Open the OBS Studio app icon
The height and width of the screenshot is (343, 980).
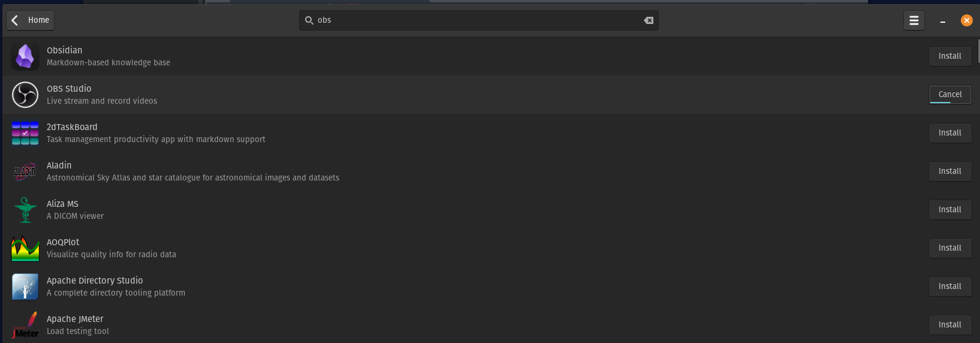(25, 95)
